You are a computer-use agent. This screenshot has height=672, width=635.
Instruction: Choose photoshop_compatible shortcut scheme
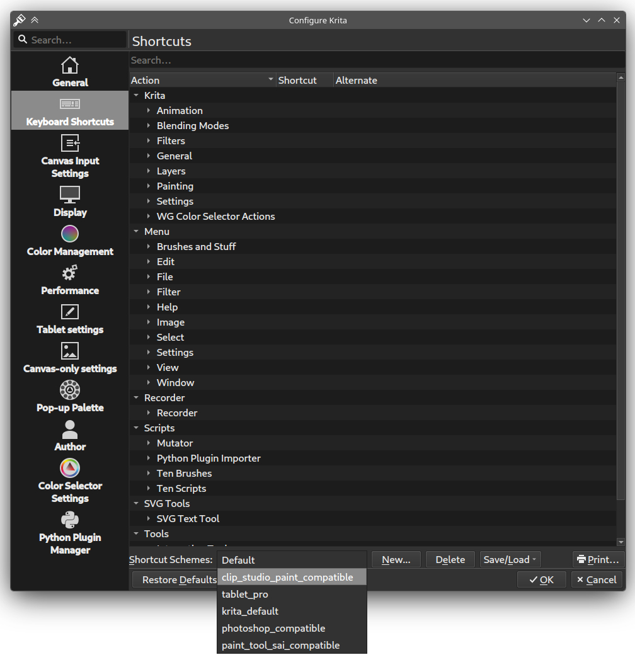coord(292,629)
